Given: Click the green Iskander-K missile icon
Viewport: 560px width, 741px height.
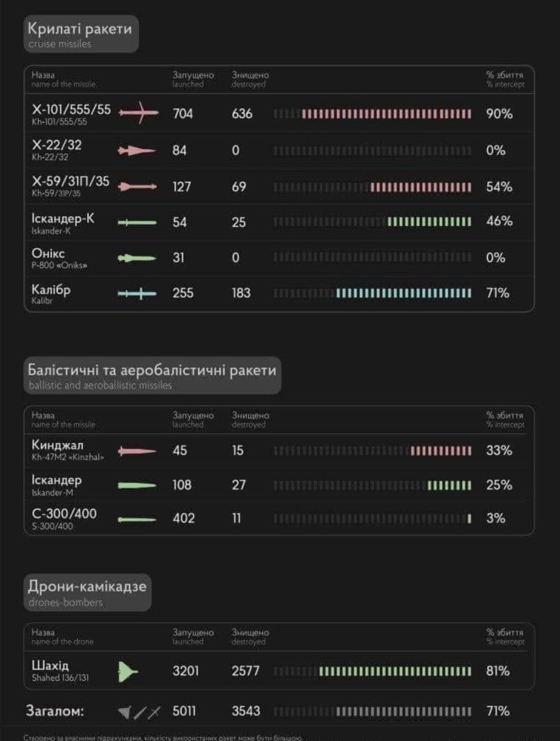Looking at the screenshot, I should (137, 222).
